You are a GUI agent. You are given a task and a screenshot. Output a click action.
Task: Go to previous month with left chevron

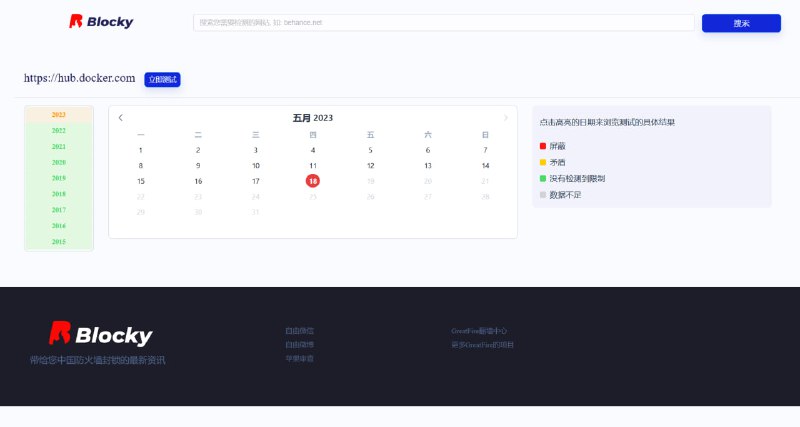tap(121, 118)
